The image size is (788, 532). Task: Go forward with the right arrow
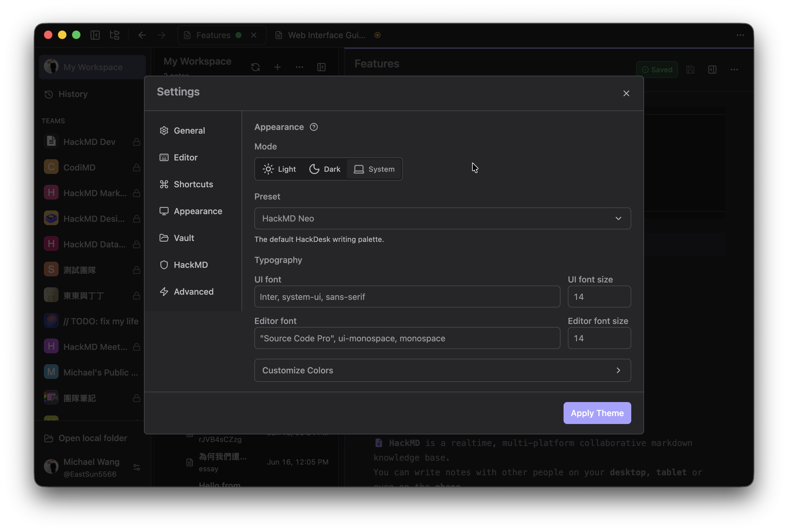click(x=161, y=35)
